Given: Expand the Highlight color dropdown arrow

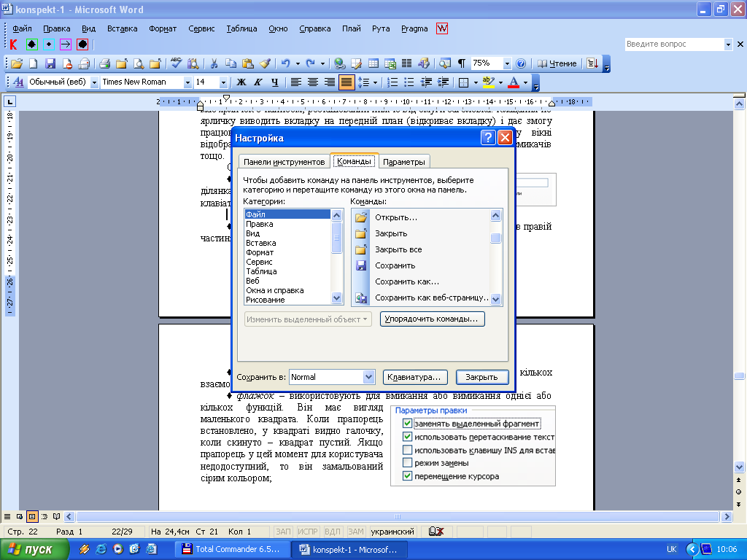Looking at the screenshot, I should click(x=500, y=82).
